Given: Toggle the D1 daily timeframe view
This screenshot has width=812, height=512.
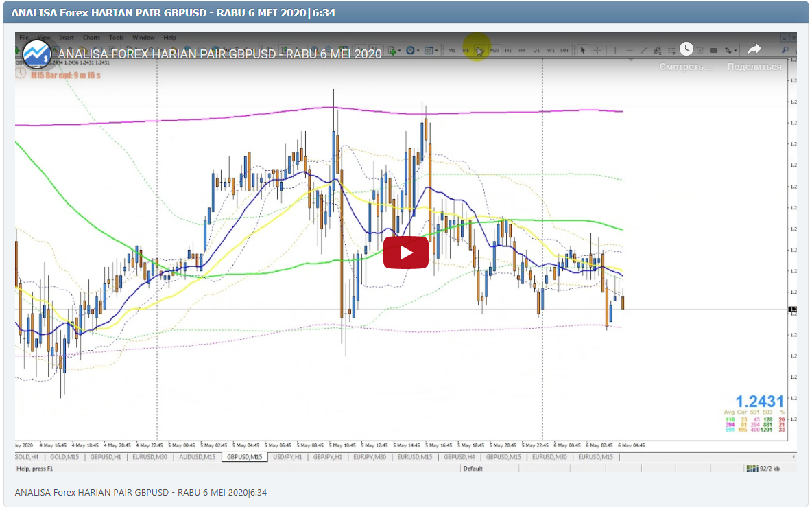Looking at the screenshot, I should click(x=536, y=50).
